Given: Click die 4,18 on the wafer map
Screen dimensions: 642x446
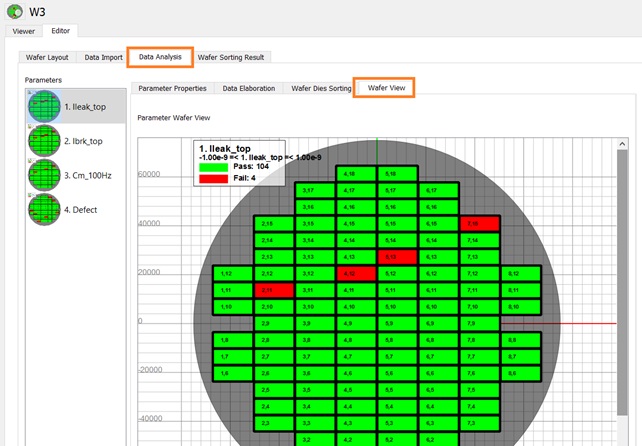Looking at the screenshot, I should click(x=356, y=174).
